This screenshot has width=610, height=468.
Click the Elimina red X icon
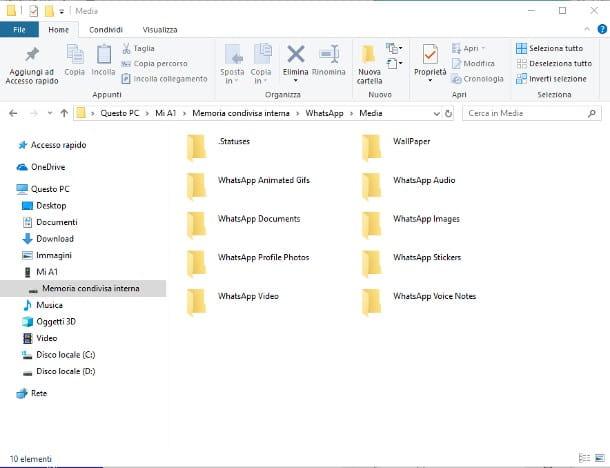(x=296, y=54)
